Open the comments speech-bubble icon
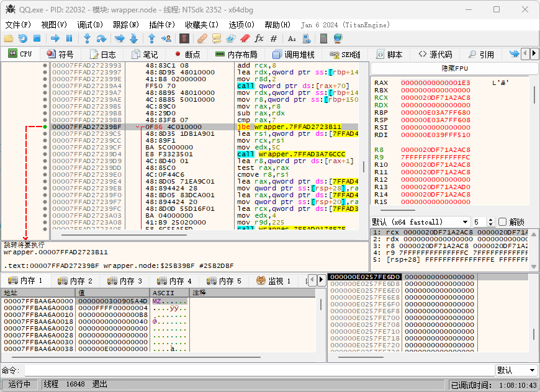The height and width of the screenshot is (392, 540). pyautogui.click(x=217, y=38)
